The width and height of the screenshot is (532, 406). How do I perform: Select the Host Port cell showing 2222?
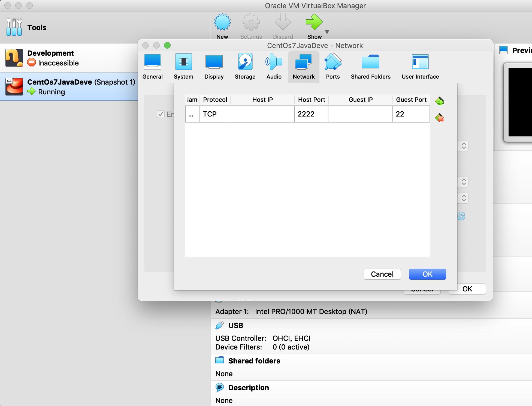coord(311,114)
